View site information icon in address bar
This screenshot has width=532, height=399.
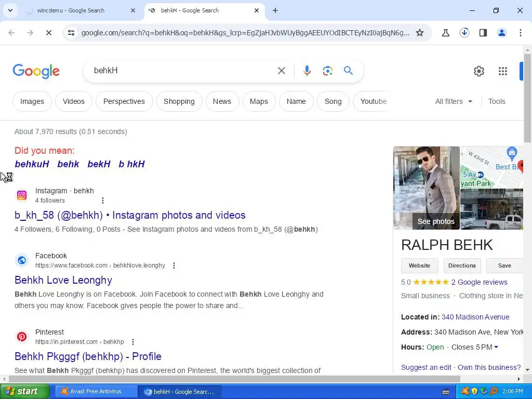71,33
